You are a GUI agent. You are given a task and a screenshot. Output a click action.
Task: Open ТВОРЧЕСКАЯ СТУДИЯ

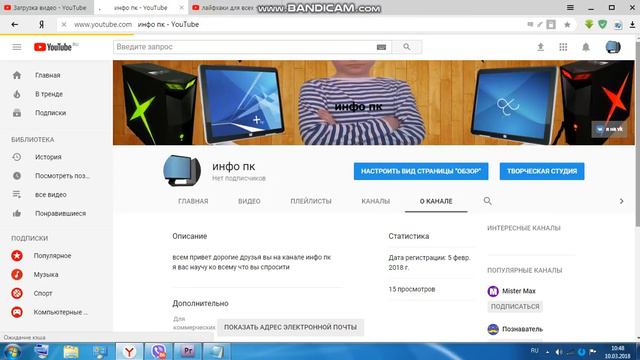[542, 171]
